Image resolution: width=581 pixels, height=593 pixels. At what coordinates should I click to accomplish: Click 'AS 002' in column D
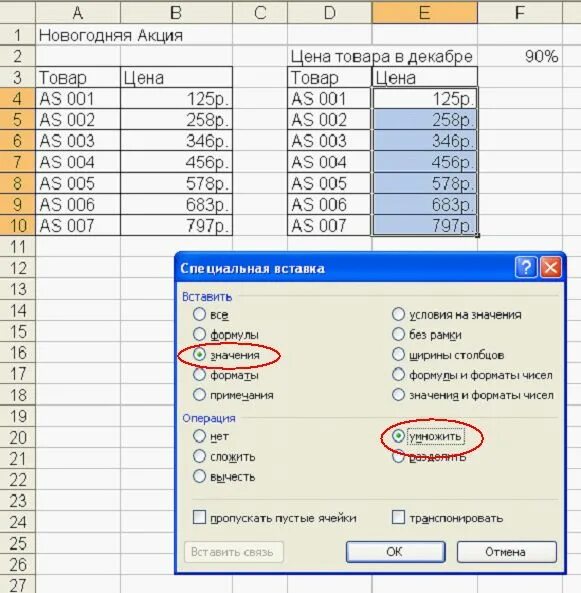click(x=329, y=120)
